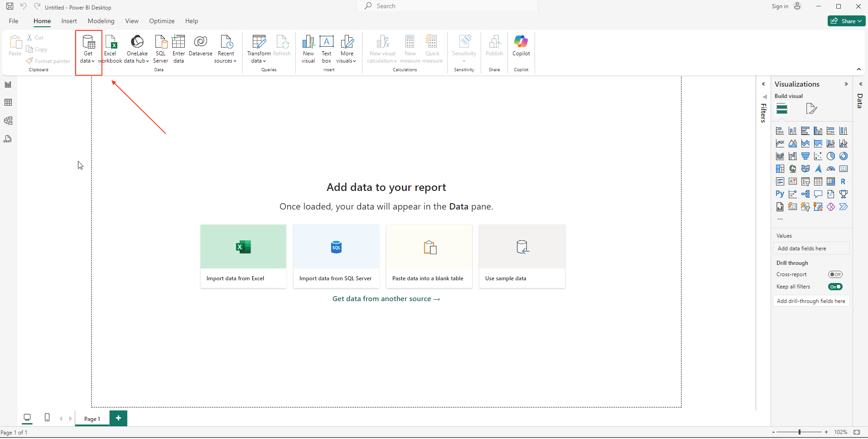Select the Line chart visual

click(780, 143)
